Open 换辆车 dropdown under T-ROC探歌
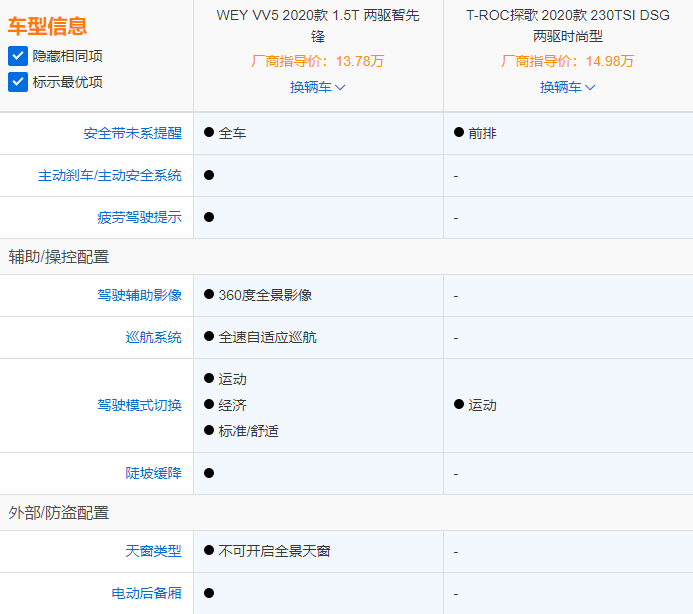The width and height of the screenshot is (693, 614). pyautogui.click(x=567, y=87)
